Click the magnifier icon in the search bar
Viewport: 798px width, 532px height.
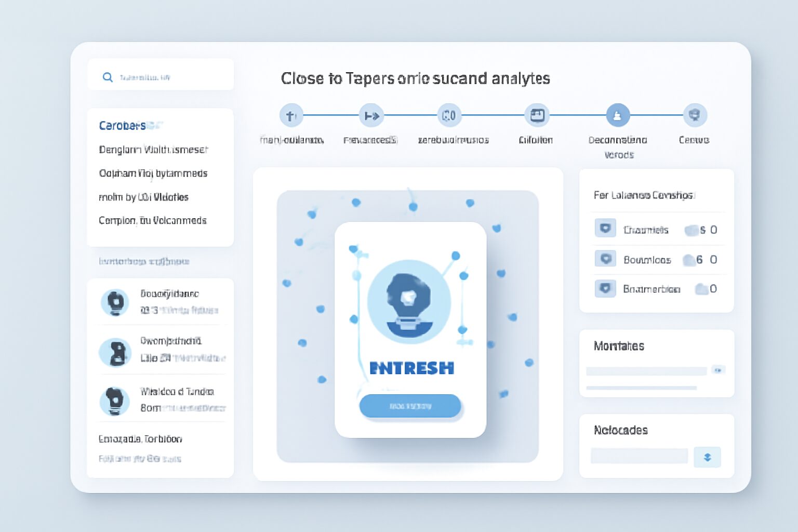pos(108,77)
